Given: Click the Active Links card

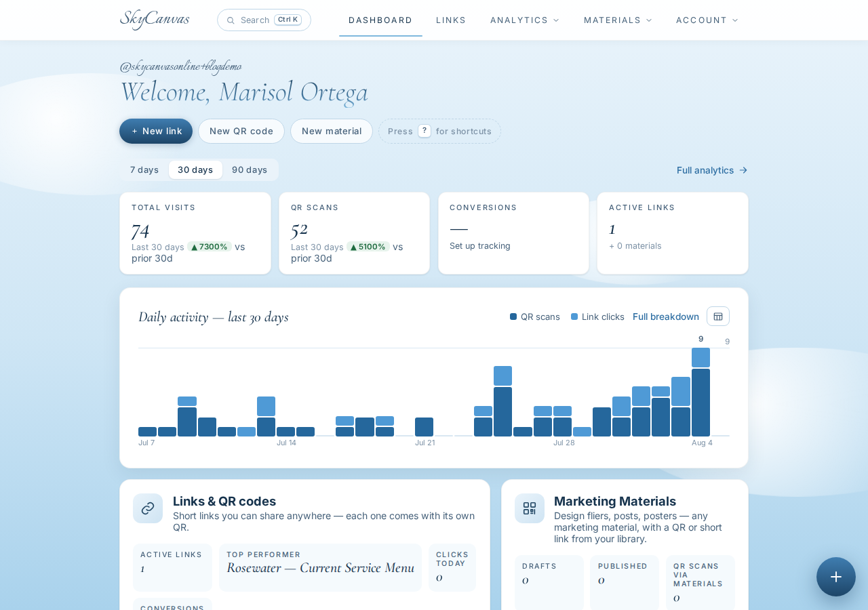Looking at the screenshot, I should coord(673,233).
